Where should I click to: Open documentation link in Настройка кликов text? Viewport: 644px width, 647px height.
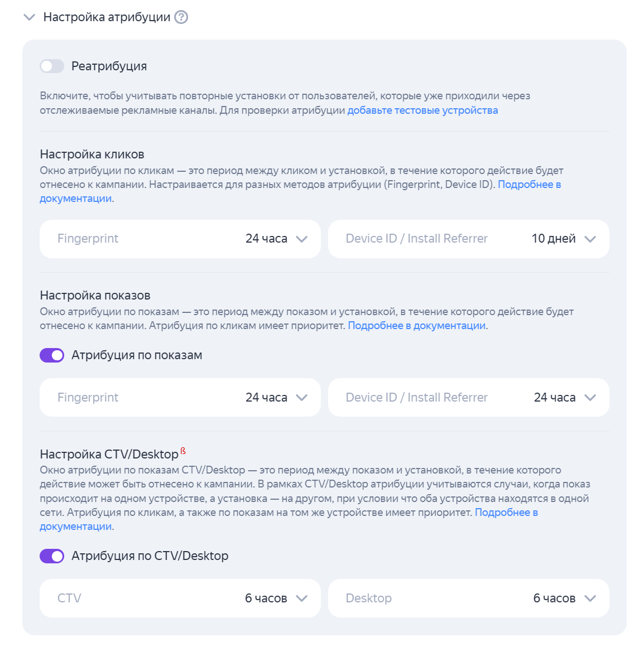(529, 185)
